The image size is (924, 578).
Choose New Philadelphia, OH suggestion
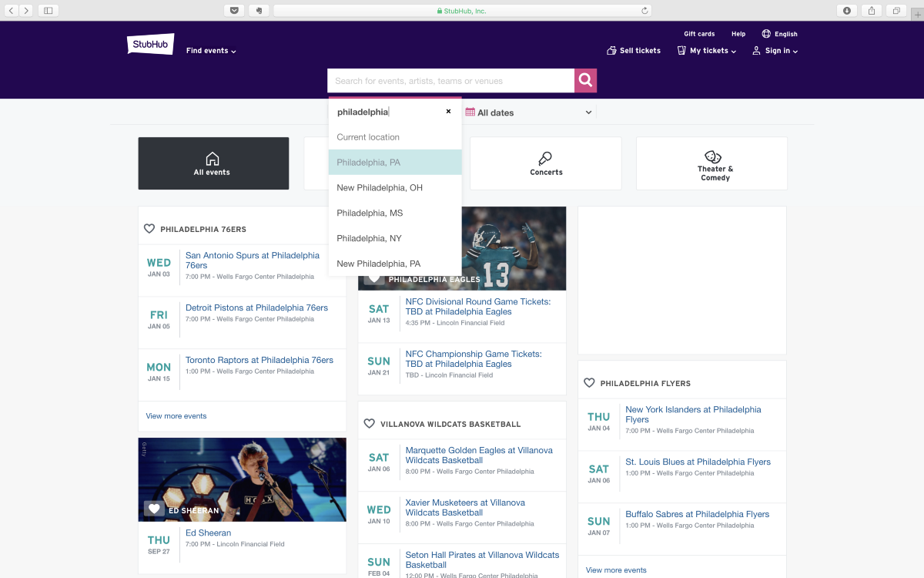click(x=395, y=188)
